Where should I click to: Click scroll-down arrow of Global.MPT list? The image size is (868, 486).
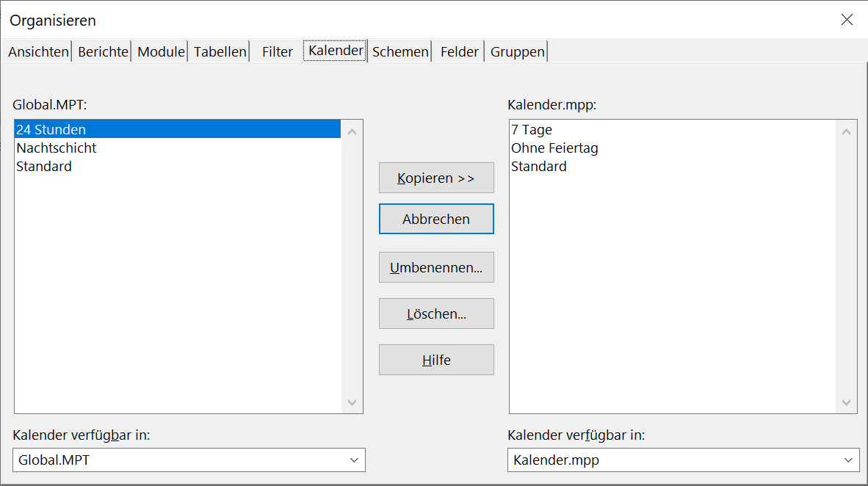pos(352,402)
